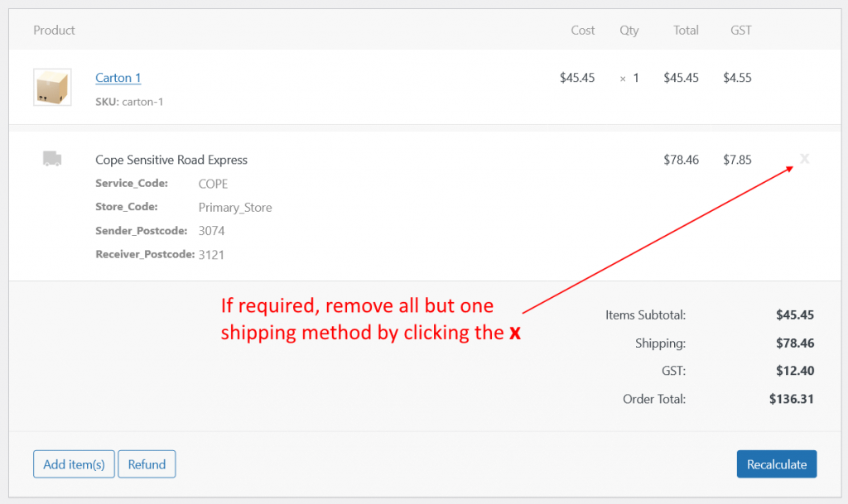Click the Carton 1 product thumbnail
Viewport: 848px width, 504px height.
click(51, 86)
